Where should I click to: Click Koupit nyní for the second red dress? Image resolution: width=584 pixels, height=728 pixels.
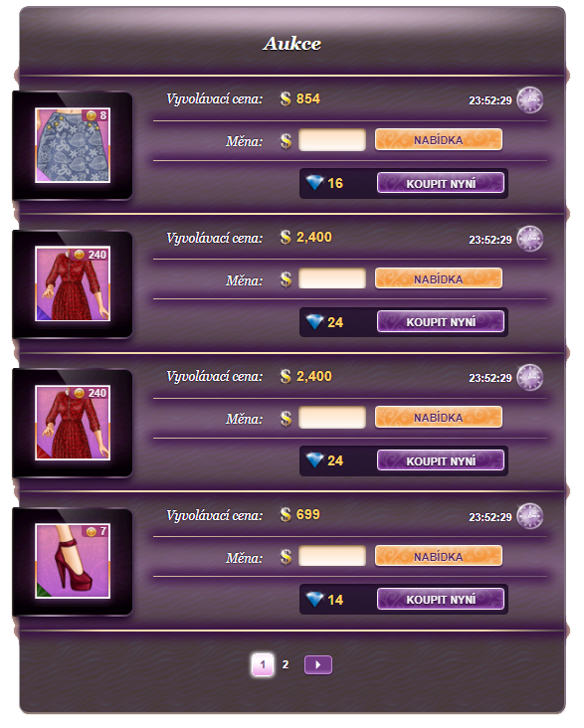[x=441, y=460]
